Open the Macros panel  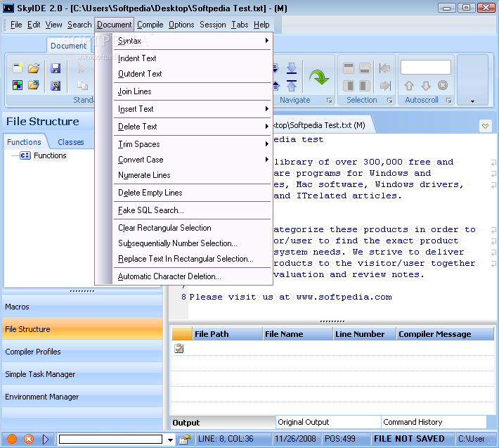82,307
